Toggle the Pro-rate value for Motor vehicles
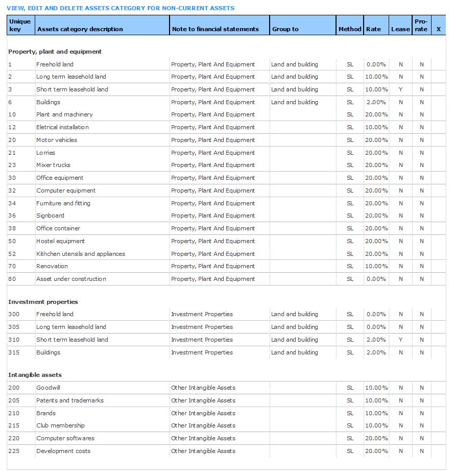 tap(421, 140)
